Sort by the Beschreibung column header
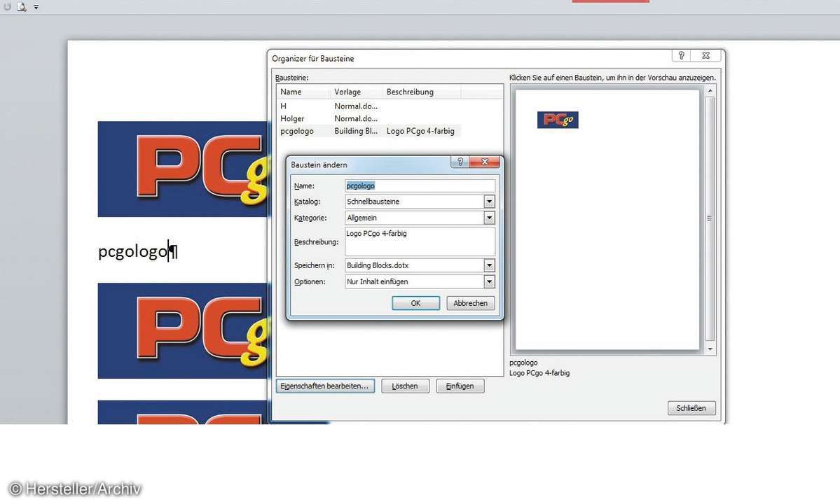The width and height of the screenshot is (840, 504). click(x=422, y=92)
